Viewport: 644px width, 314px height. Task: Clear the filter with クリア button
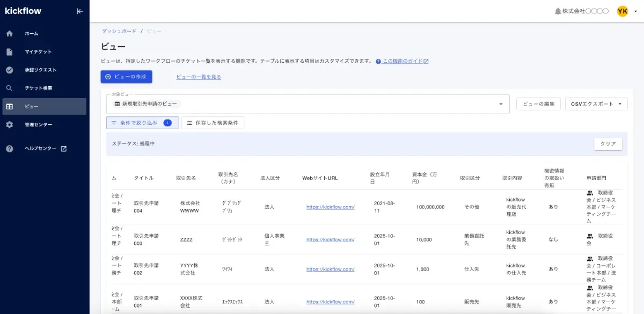tap(608, 144)
